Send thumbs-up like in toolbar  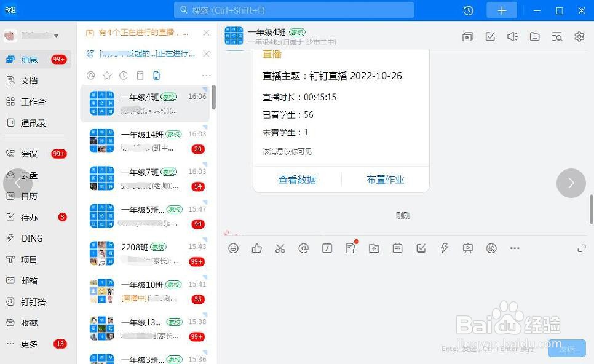(256, 248)
